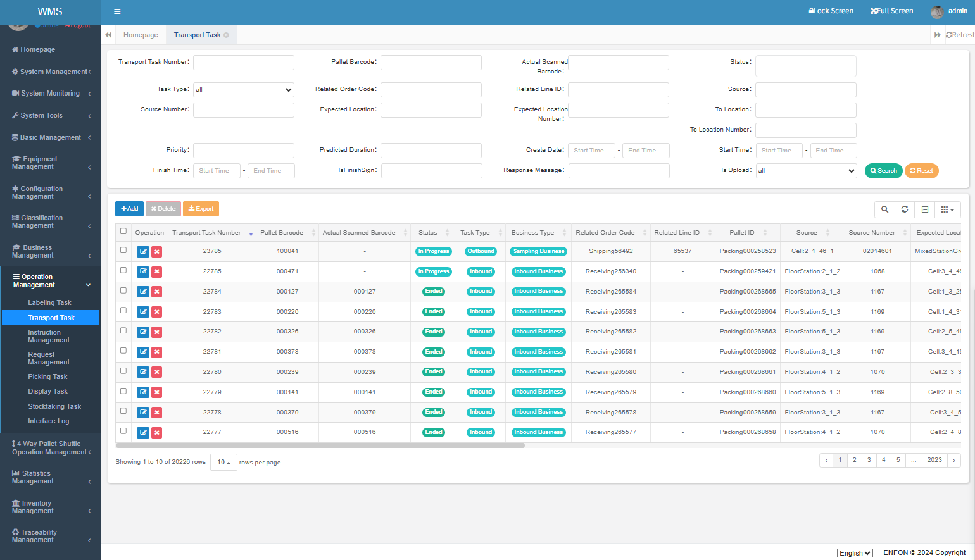975x560 pixels.
Task: Click the table search magnifier icon
Action: [884, 209]
